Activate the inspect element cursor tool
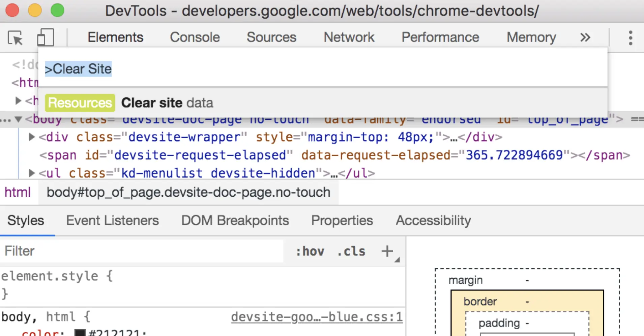 pyautogui.click(x=15, y=37)
